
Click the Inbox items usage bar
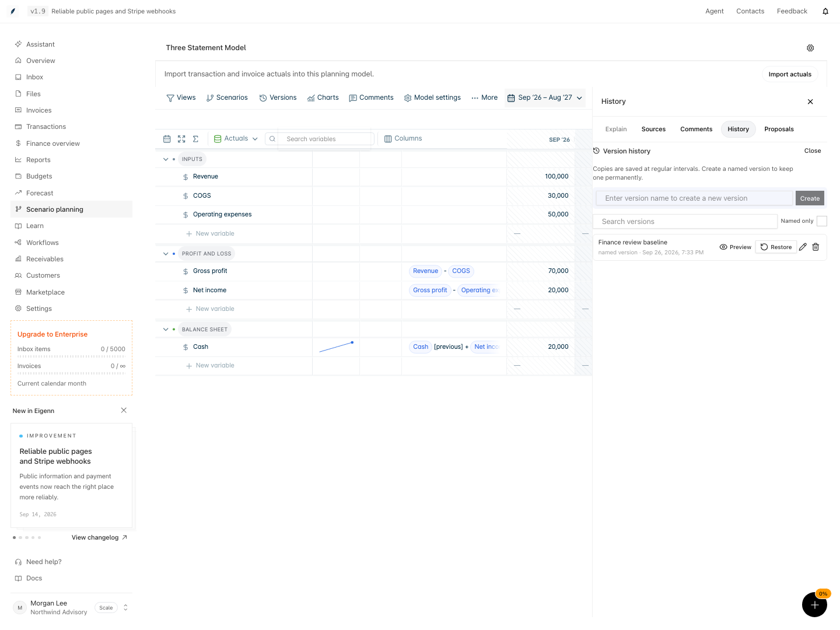click(71, 356)
